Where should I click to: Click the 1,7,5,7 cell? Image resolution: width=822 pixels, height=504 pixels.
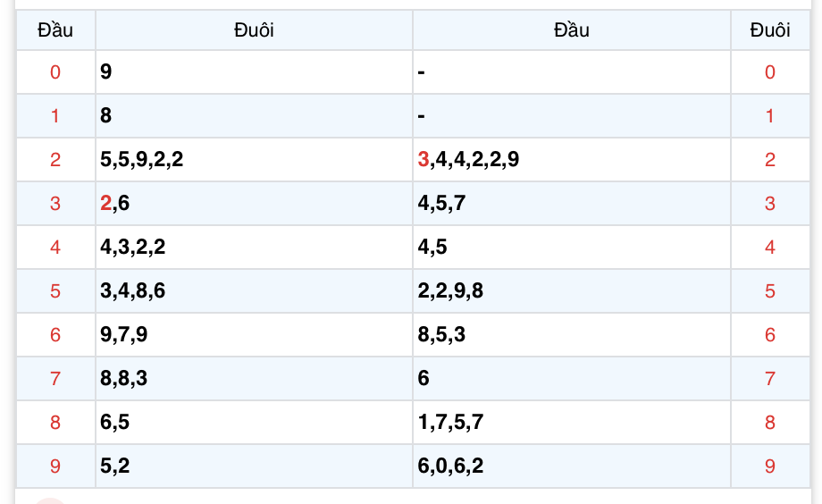[572, 422]
